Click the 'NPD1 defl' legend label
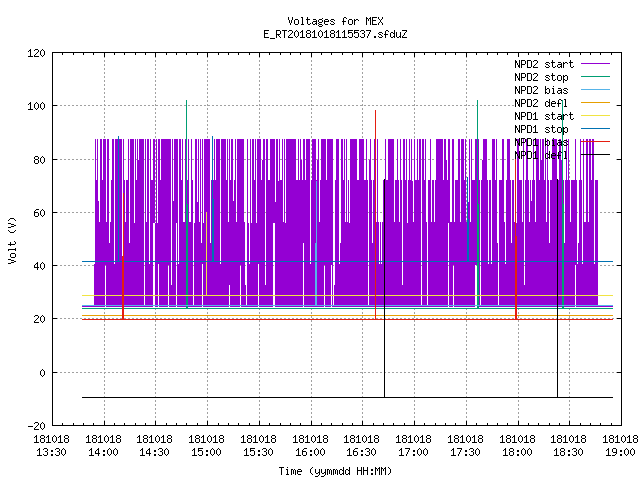The width and height of the screenshot is (640, 480). point(541,155)
